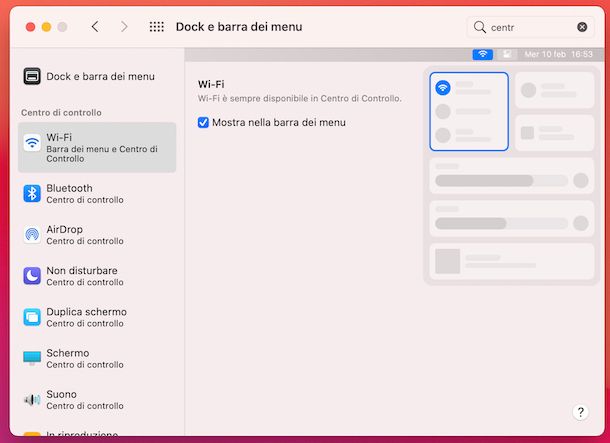Clear the search text with the X icon
Screen dimensions: 610x443
click(x=582, y=27)
